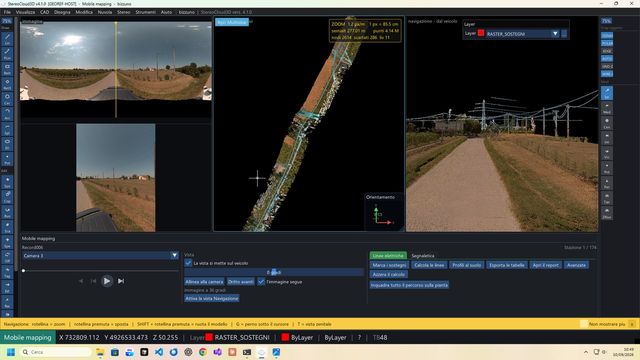Choose the Tag trim tool

tap(7, 273)
